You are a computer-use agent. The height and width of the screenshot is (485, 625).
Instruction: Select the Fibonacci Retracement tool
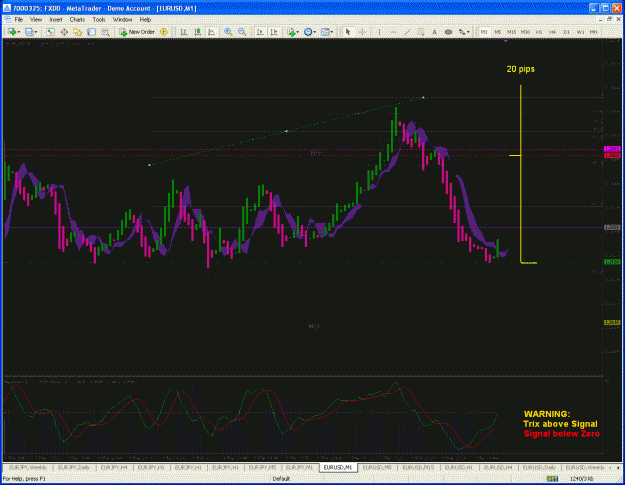click(421, 32)
